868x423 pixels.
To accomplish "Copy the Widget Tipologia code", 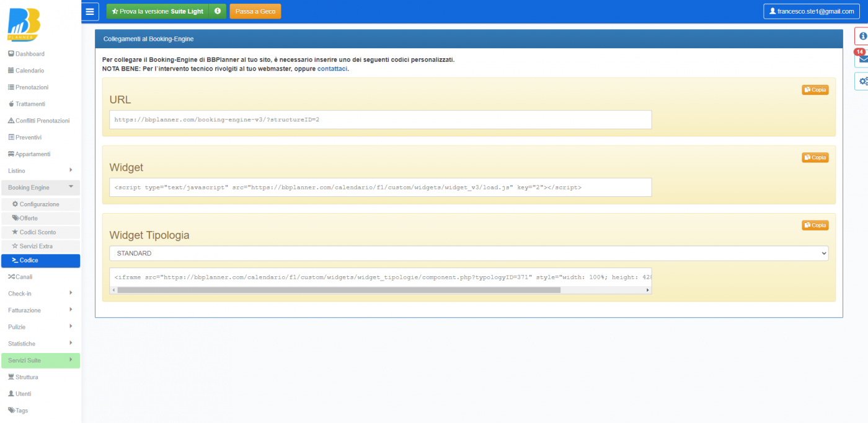I will (815, 225).
